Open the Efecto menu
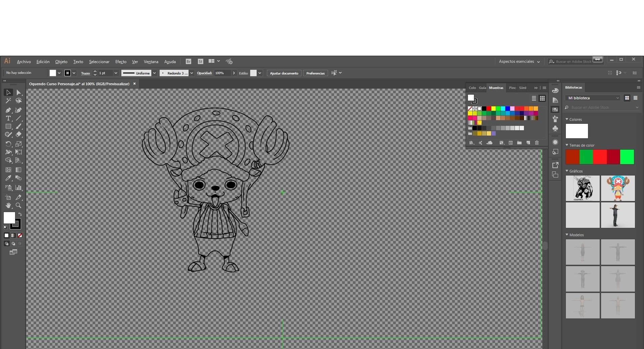Image resolution: width=644 pixels, height=349 pixels. 121,62
